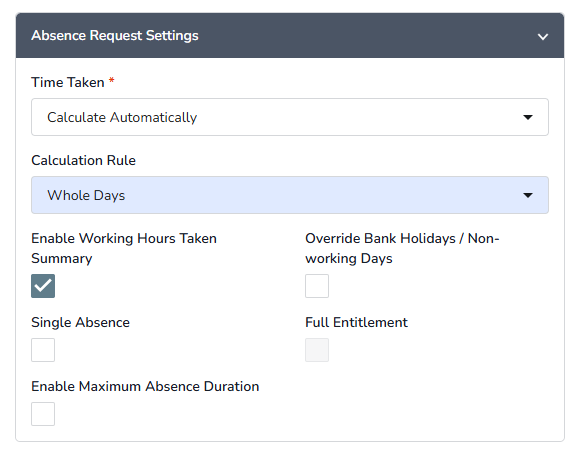575x450 pixels.
Task: Click the Full Entitlement label text
Action: click(x=356, y=322)
